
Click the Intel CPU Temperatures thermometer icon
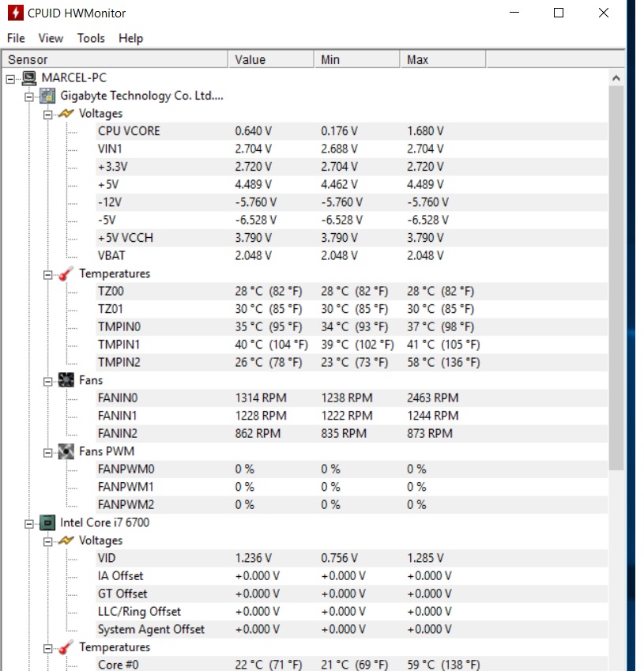[66, 647]
